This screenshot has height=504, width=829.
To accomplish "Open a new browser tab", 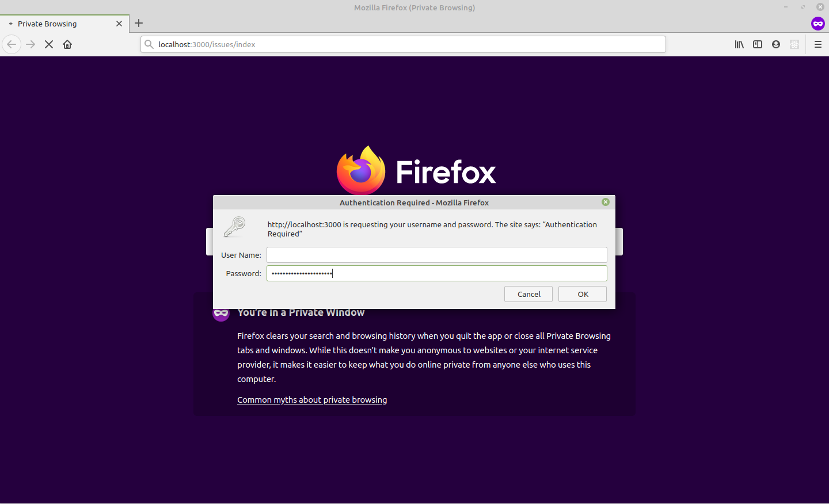I will 138,23.
